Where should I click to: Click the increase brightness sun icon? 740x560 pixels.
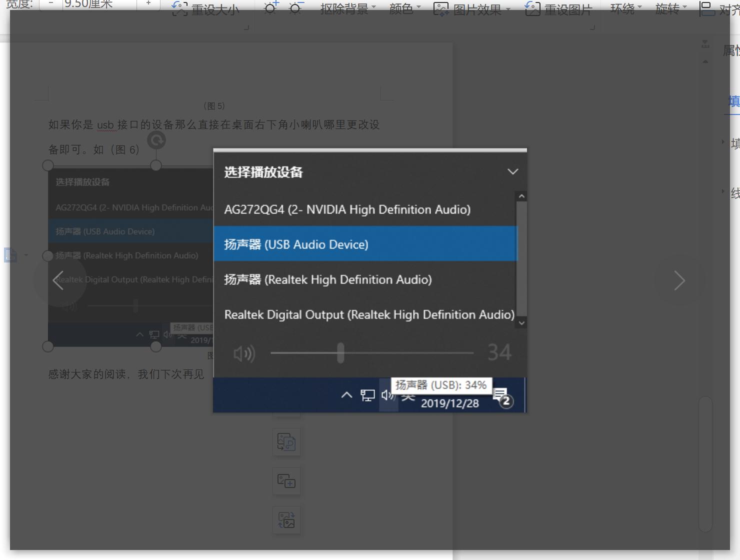pyautogui.click(x=271, y=8)
